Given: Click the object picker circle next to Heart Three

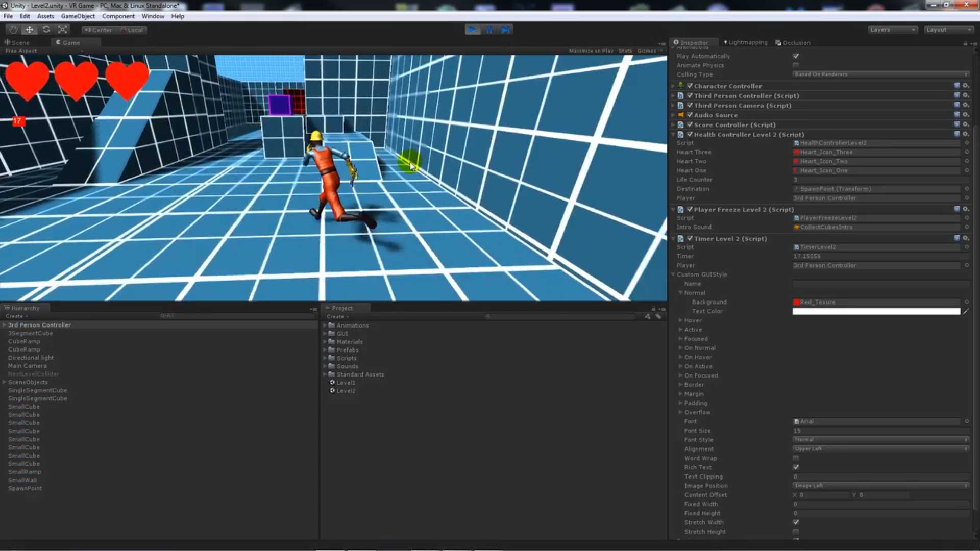Looking at the screenshot, I should tap(967, 152).
